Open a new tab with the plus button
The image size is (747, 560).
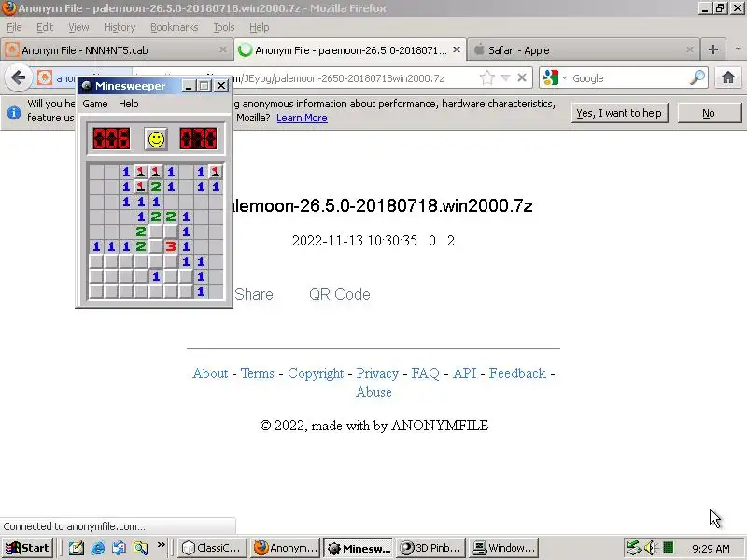(713, 49)
